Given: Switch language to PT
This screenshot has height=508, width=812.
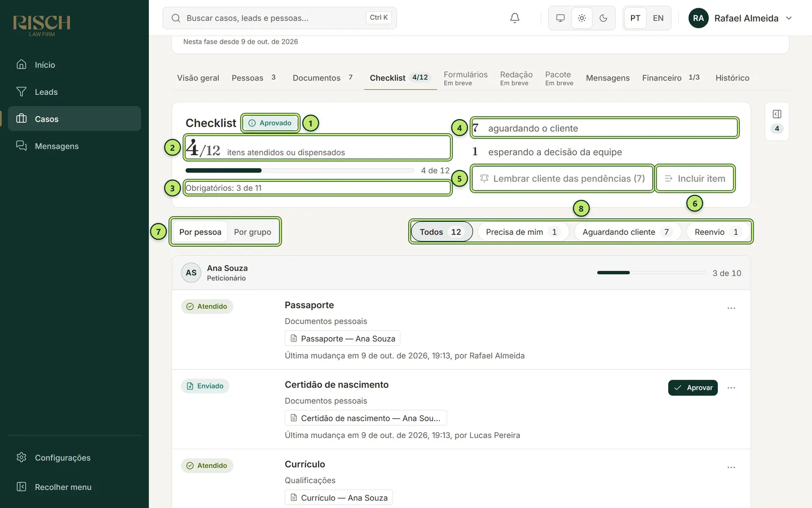Looking at the screenshot, I should coord(635,18).
